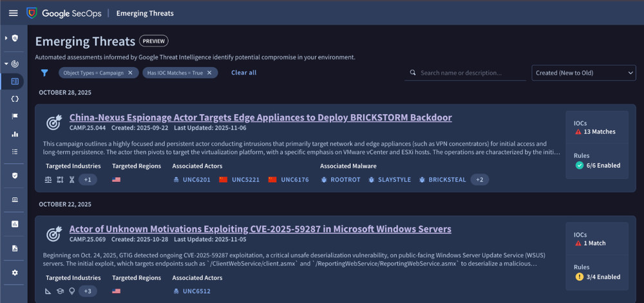Click the Clear all filters link

pyautogui.click(x=243, y=73)
